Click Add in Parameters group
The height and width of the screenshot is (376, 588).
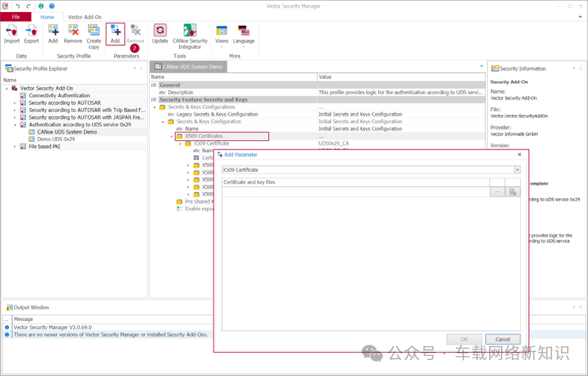pos(115,35)
